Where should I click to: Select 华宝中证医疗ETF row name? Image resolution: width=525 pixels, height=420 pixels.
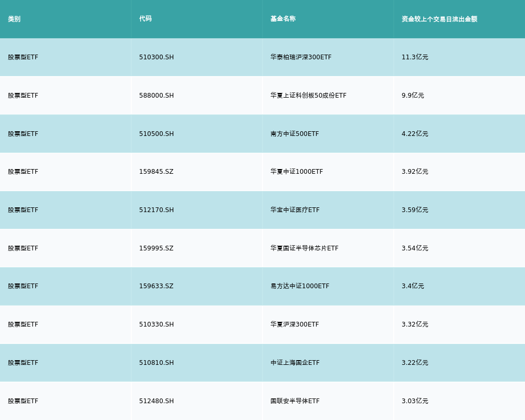295,210
